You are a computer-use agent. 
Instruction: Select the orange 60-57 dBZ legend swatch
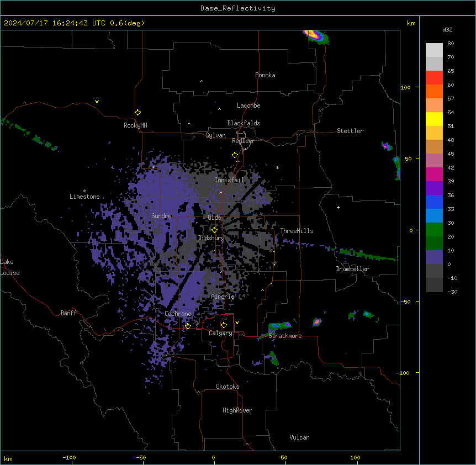tap(434, 91)
